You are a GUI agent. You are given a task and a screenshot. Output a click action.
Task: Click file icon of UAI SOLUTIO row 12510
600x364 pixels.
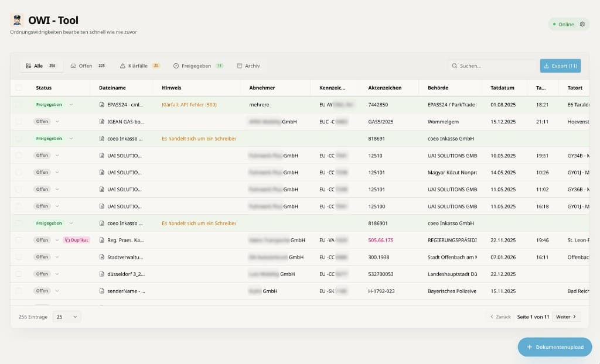102,156
